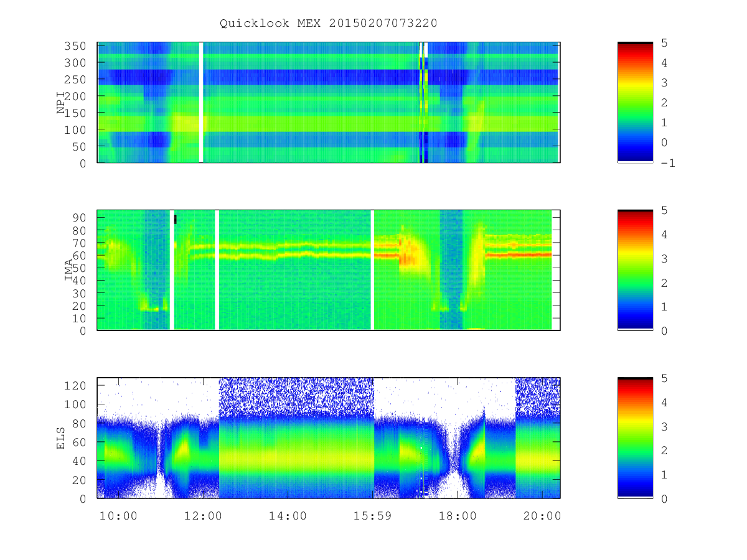Viewport: 747px width, 560px height.
Task: Click the ELS spectrogram plot area
Action: (329, 438)
